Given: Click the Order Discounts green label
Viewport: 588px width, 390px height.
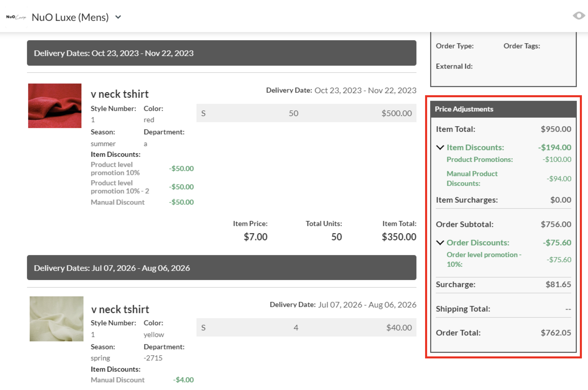Looking at the screenshot, I should [x=478, y=243].
